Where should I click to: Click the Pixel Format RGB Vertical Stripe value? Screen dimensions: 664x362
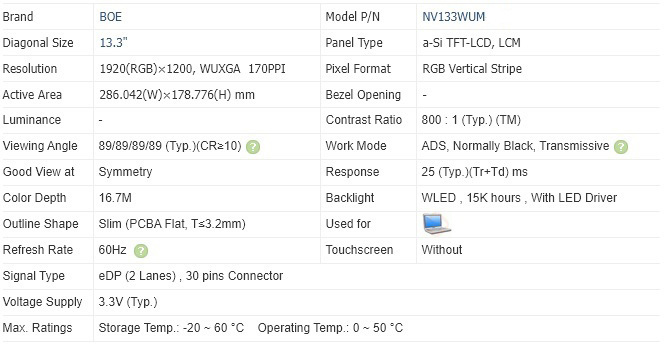(x=472, y=69)
